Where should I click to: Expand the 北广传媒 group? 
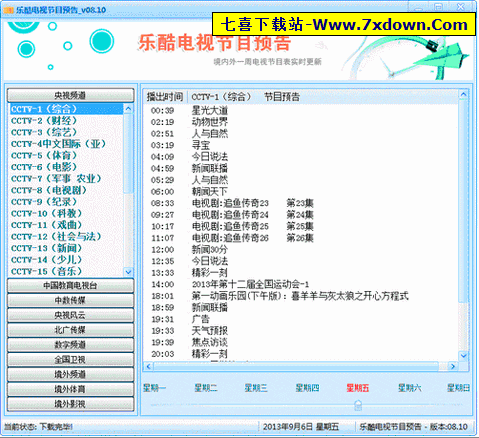point(70,330)
